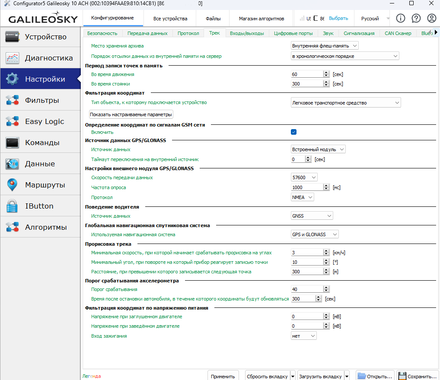440x380 pixels.
Task: Open the GPS и GLONASS system dropdown
Action: point(315,235)
